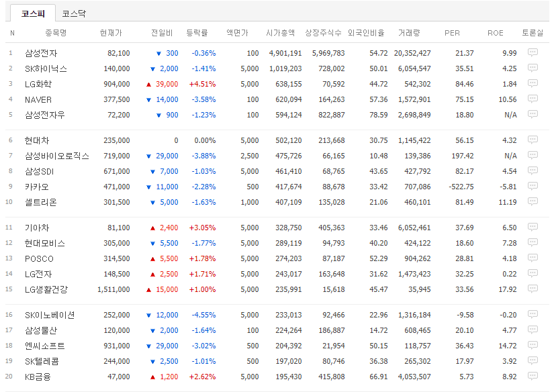This screenshot has height=392, width=554.
Task: Click the 시가총액 column header
Action: pos(280,33)
